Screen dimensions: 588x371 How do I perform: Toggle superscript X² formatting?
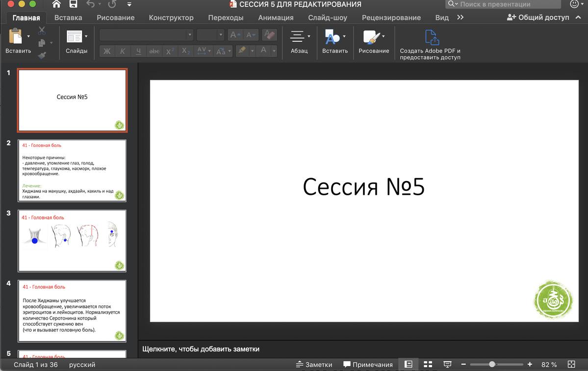(170, 51)
